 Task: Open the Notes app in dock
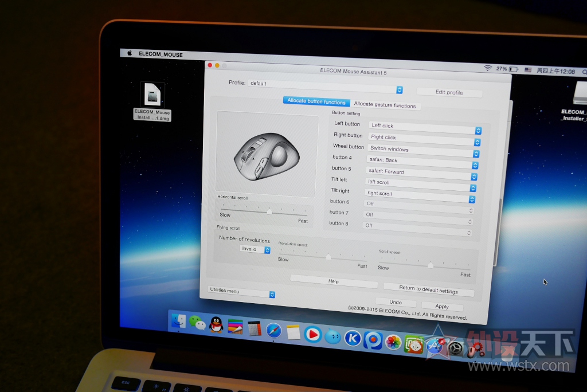(x=293, y=332)
